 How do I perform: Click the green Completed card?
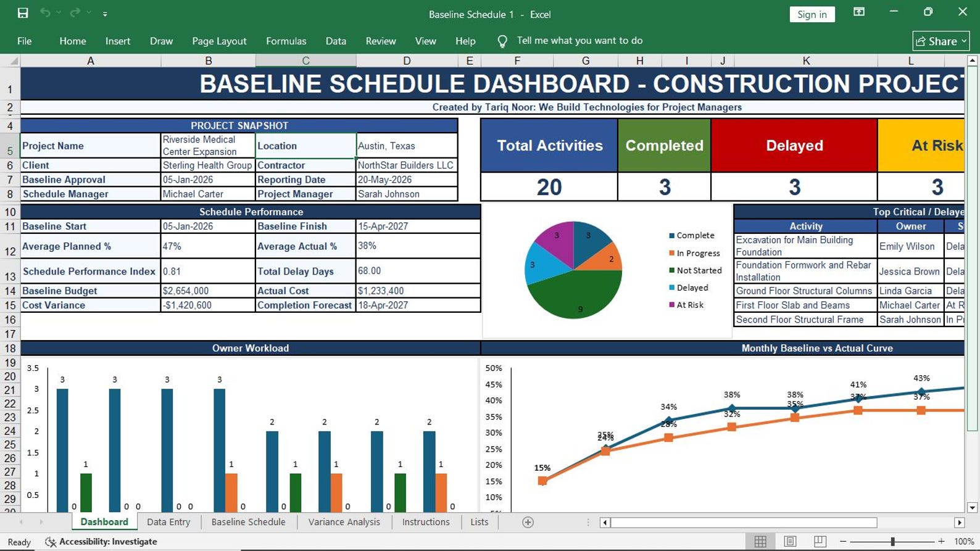(x=664, y=146)
